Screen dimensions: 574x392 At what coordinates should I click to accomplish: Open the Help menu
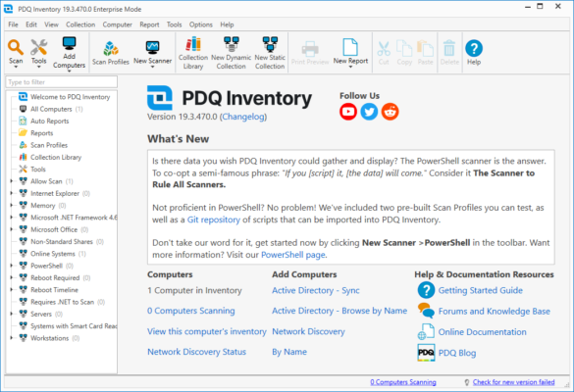227,24
